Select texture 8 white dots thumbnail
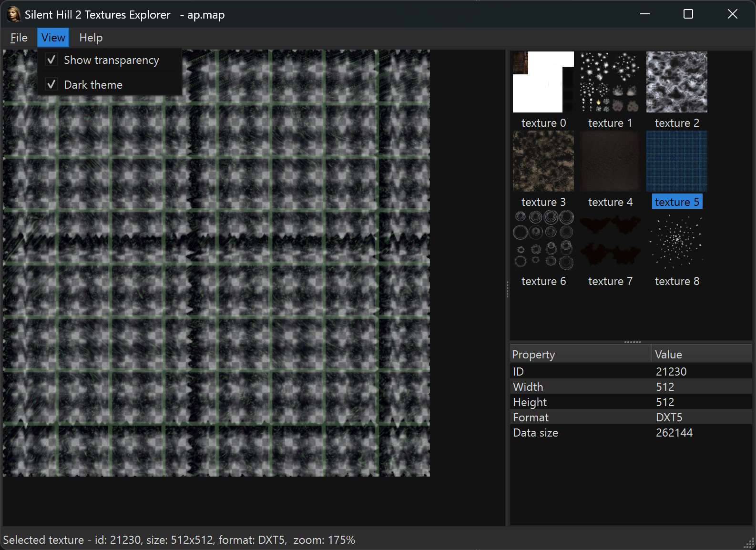The image size is (756, 550). click(677, 240)
